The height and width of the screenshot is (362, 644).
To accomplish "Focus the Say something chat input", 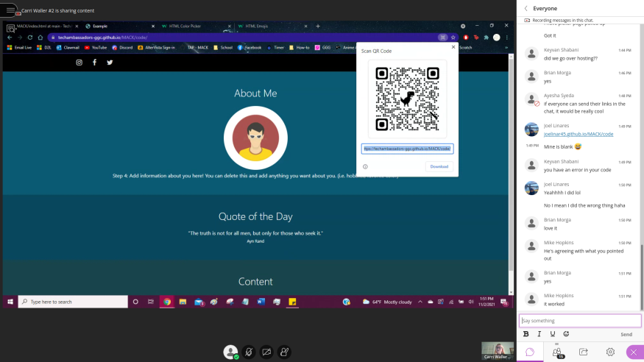I will (579, 321).
